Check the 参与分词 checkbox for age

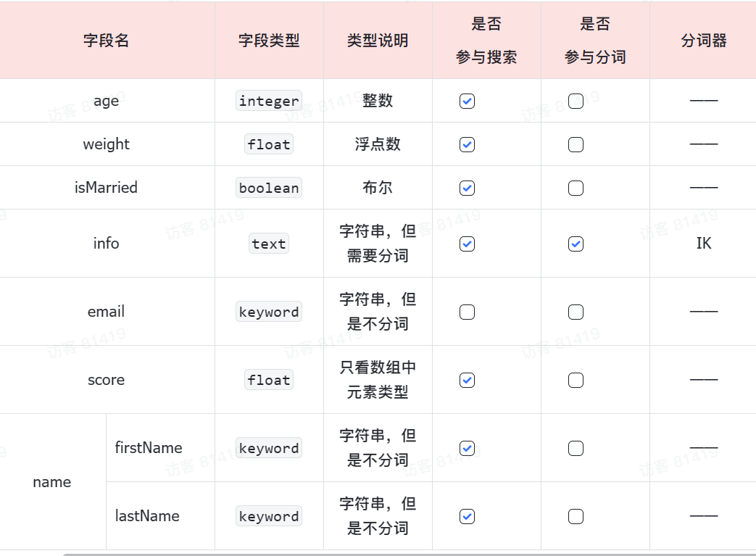[576, 101]
